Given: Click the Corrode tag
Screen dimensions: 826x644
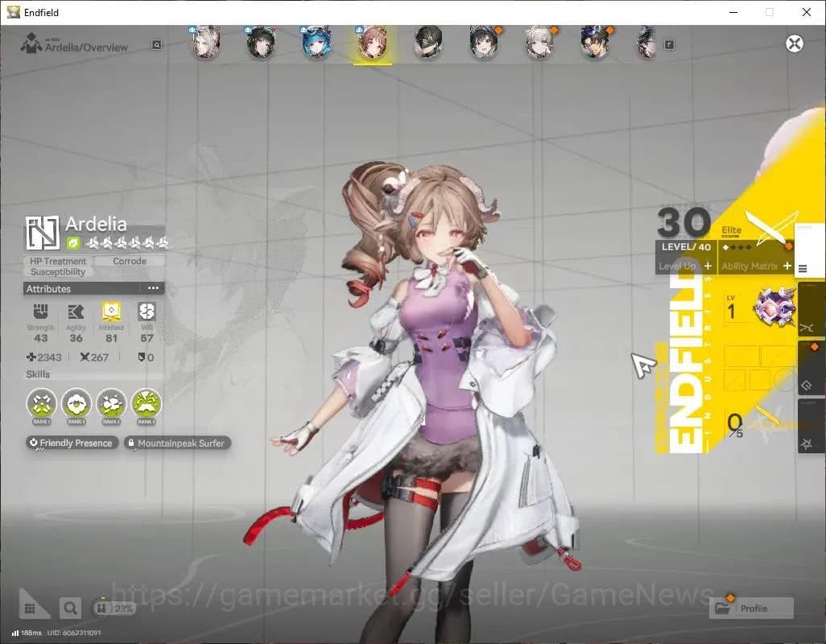Looking at the screenshot, I should click(130, 261).
